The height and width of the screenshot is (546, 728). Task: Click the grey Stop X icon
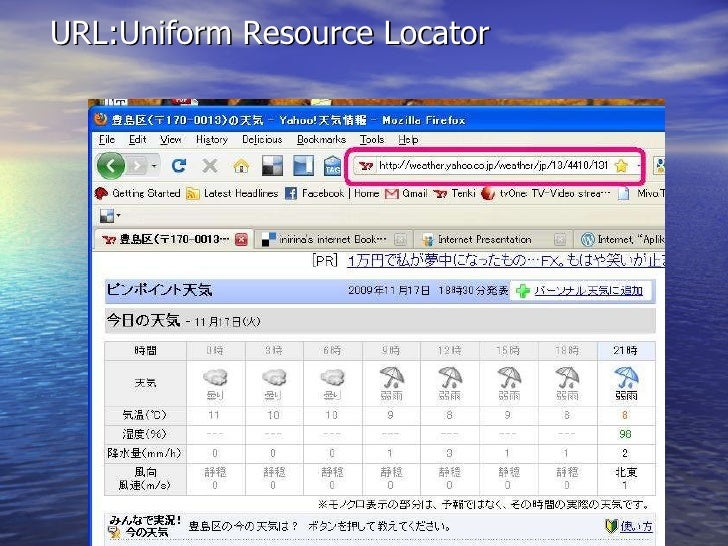coord(210,166)
